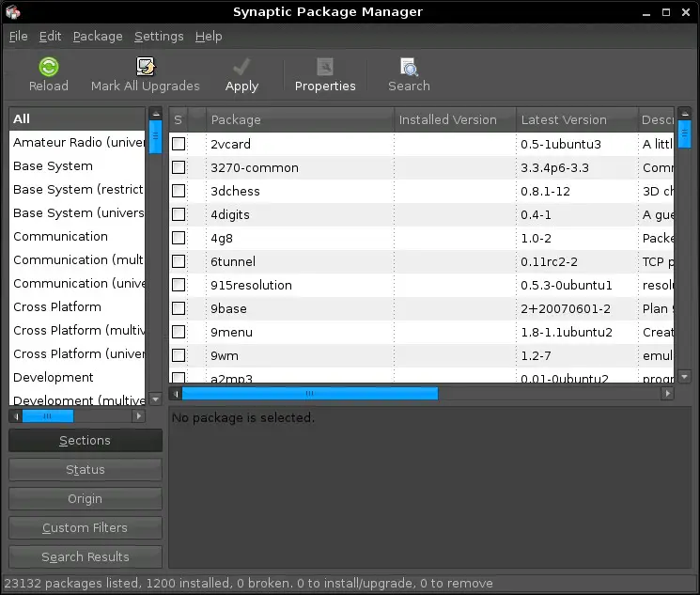Select the Base System (restricted) section

pyautogui.click(x=77, y=189)
